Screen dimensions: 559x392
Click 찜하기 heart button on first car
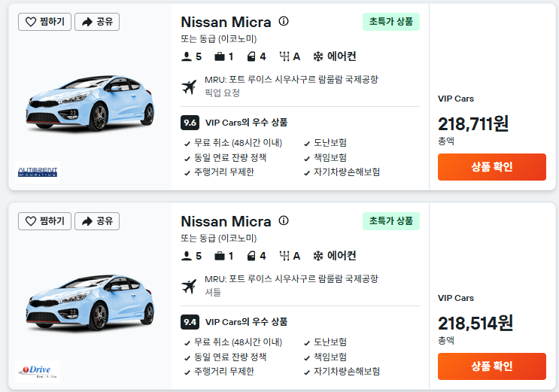coord(44,22)
